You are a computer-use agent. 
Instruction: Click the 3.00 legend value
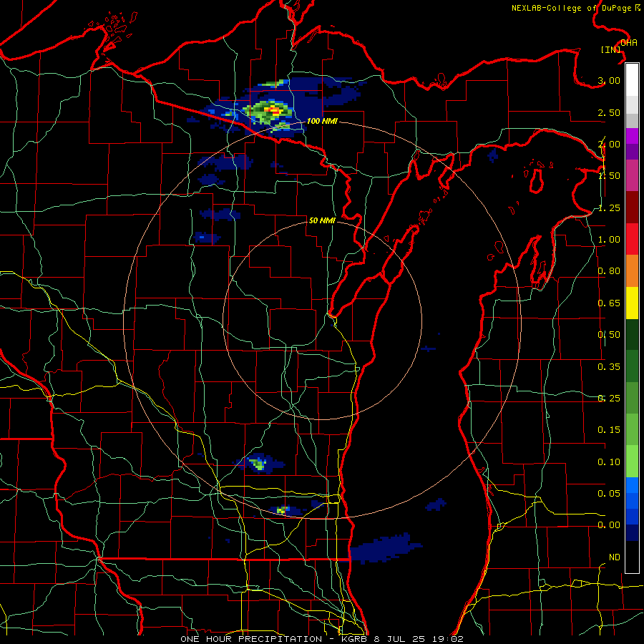point(609,80)
